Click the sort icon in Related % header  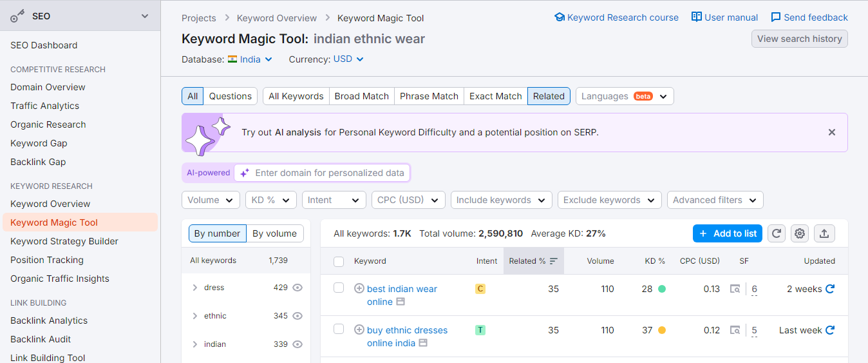(553, 261)
